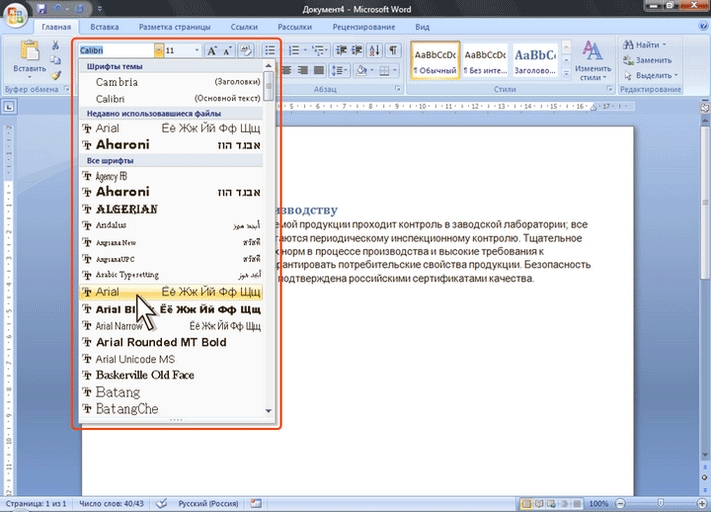Screen dimensions: 711x512
Task: Click the Copy icon in Буфер обмена group
Action: point(55,60)
